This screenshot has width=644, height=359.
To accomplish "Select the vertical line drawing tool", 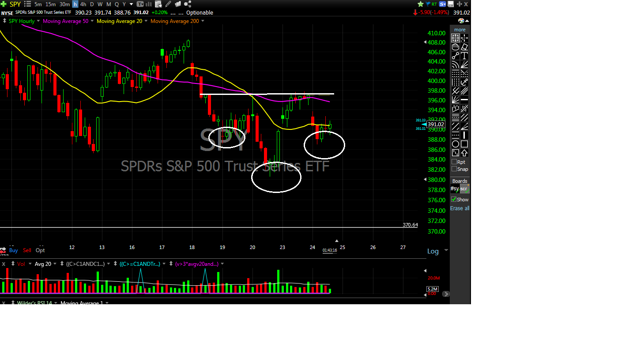I will pos(464,135).
